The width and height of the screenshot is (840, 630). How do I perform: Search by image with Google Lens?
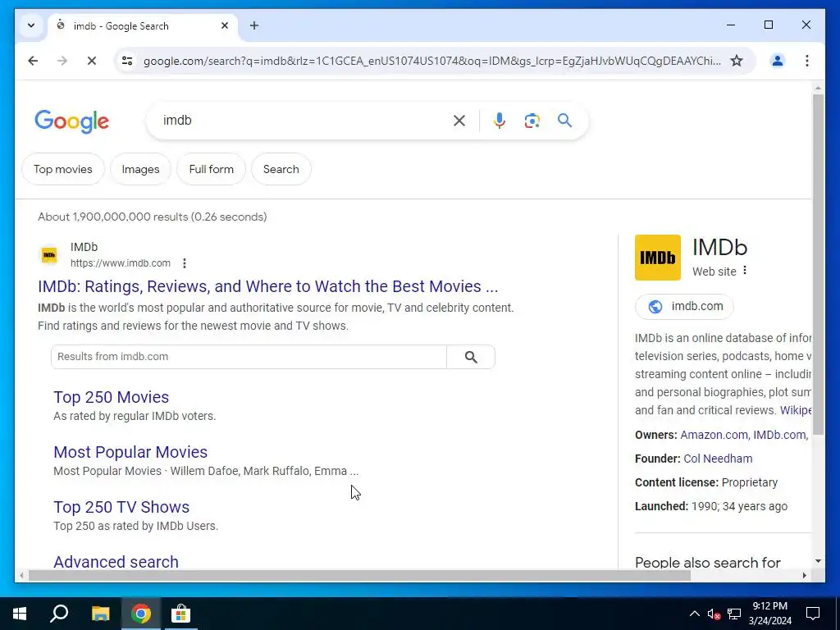532,121
